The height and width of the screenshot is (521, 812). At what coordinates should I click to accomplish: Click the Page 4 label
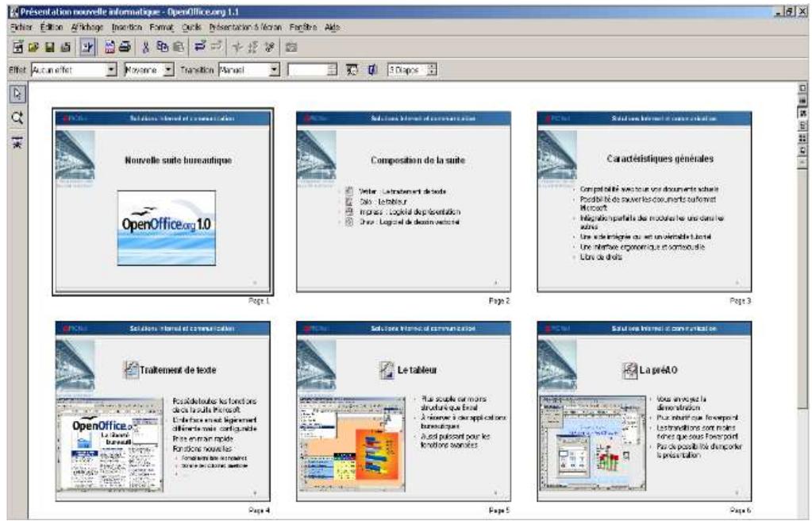(x=259, y=511)
